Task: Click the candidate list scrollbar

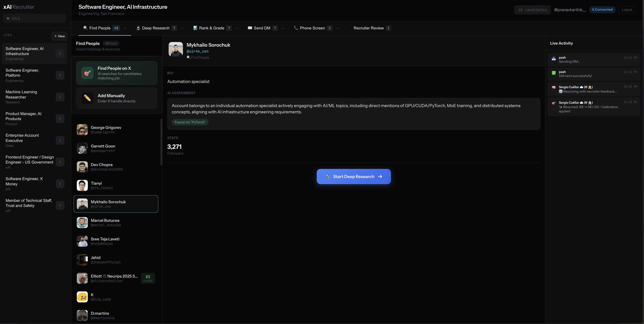Action: click(161, 142)
